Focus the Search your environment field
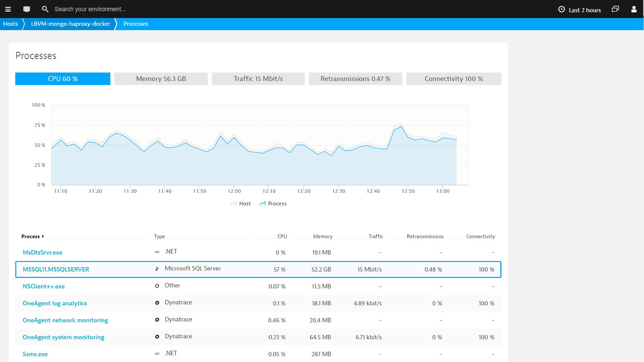The height and width of the screenshot is (362, 644). pos(90,9)
